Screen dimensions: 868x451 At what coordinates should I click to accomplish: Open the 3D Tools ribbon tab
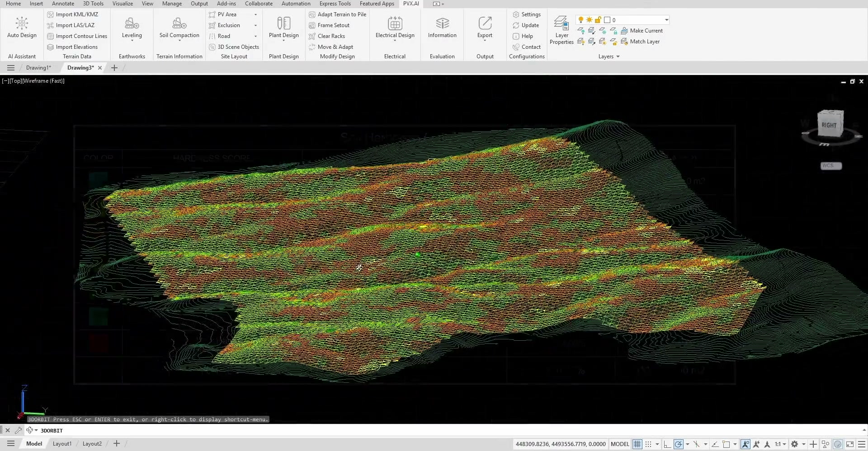point(93,4)
